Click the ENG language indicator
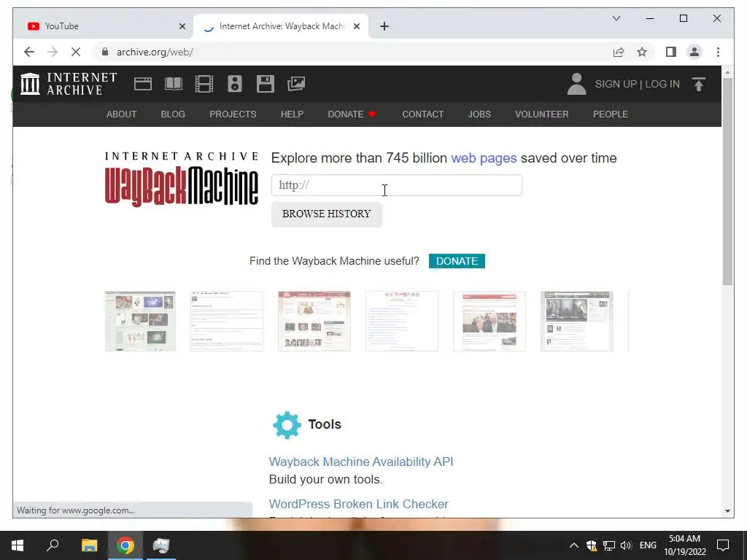 648,545
